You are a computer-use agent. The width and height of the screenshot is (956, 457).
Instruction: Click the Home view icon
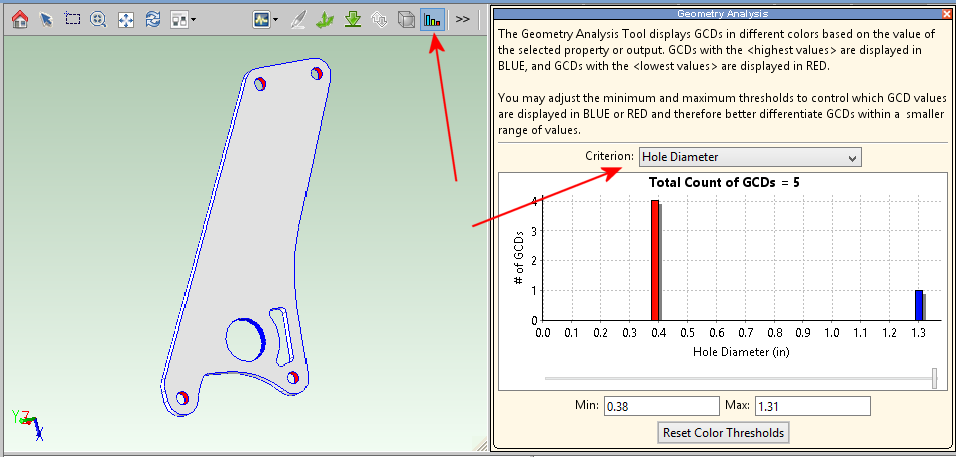19,19
